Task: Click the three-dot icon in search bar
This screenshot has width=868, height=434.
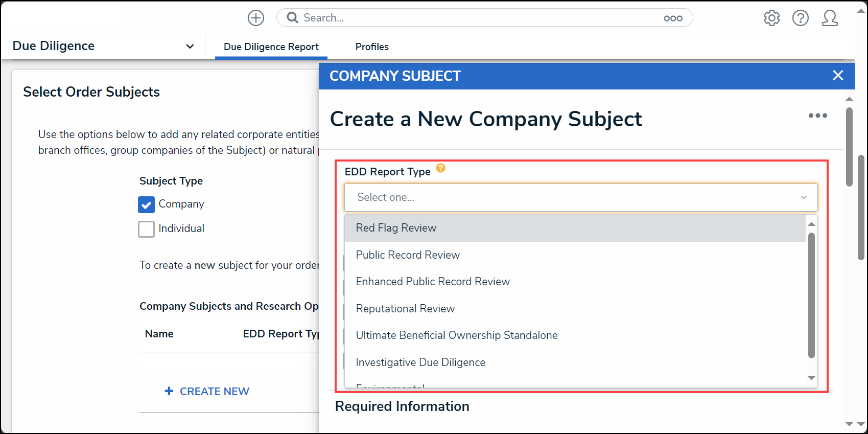Action: pos(673,18)
